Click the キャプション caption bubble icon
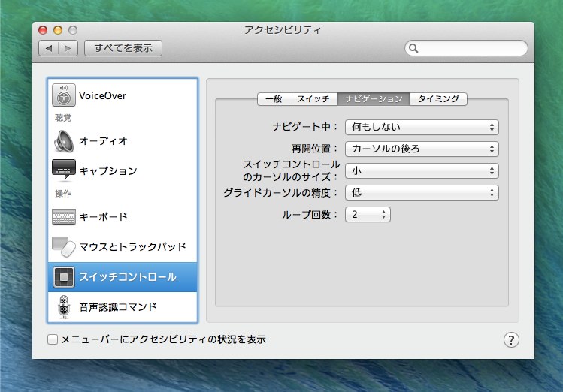 (x=64, y=170)
